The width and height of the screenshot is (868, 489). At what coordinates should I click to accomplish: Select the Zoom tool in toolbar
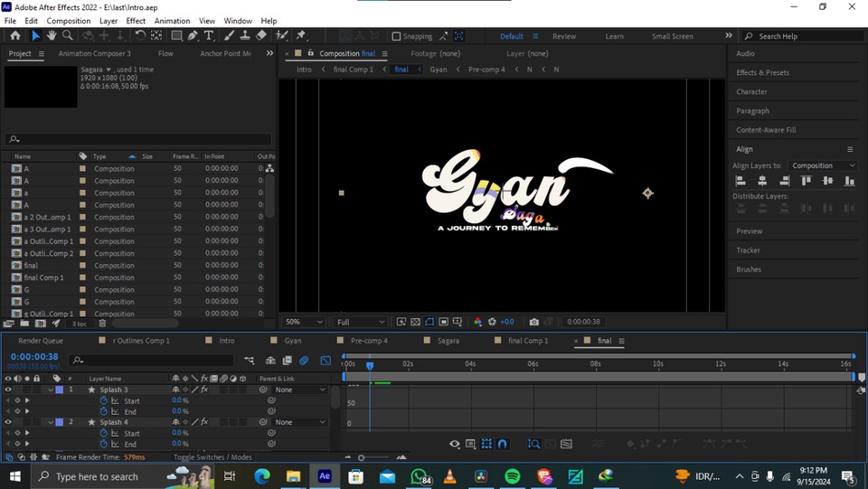[x=68, y=35]
